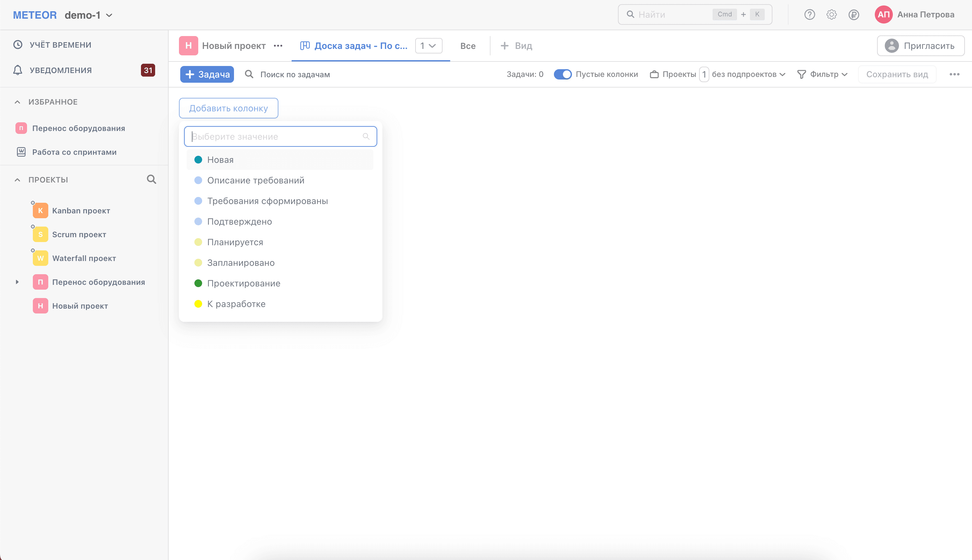Focus the Выберите значение input field
Image resolution: width=972 pixels, height=560 pixels.
(280, 136)
